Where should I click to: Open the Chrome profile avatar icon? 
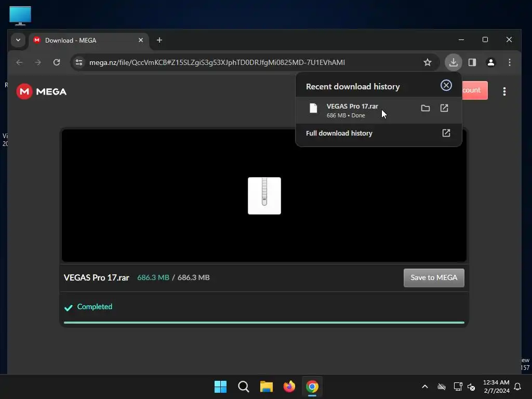click(490, 62)
